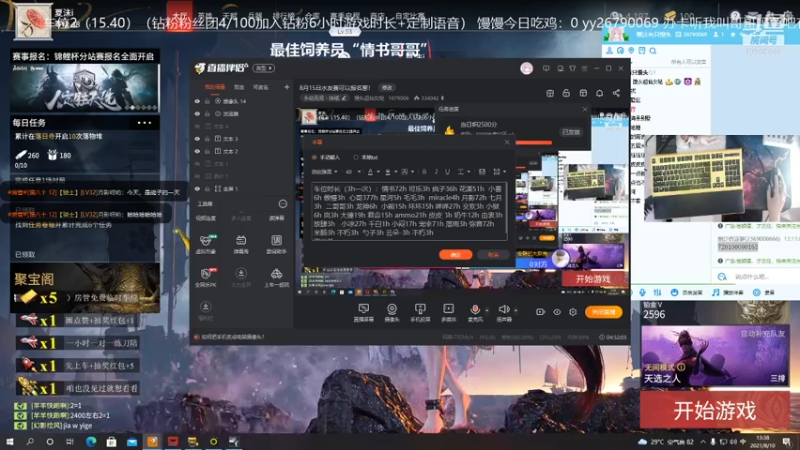
Task: Expand the speaker options arrow
Action: [516, 310]
